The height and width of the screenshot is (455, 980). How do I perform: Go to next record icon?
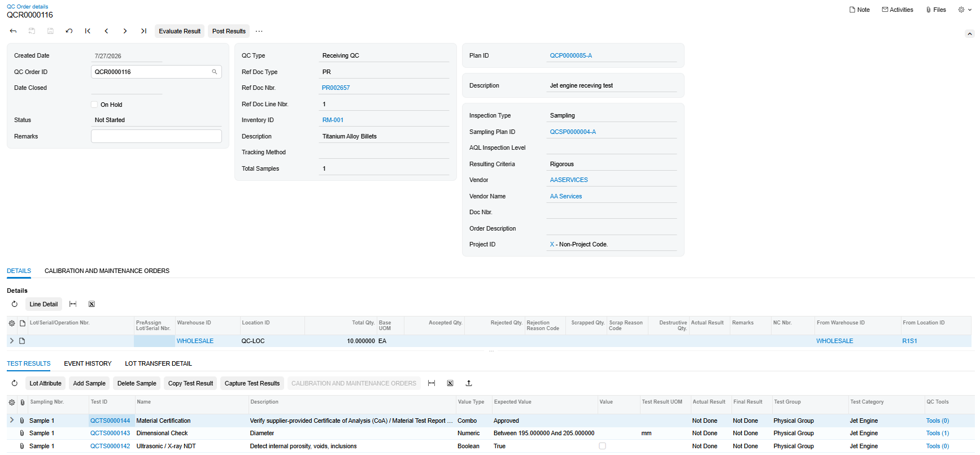pyautogui.click(x=125, y=31)
